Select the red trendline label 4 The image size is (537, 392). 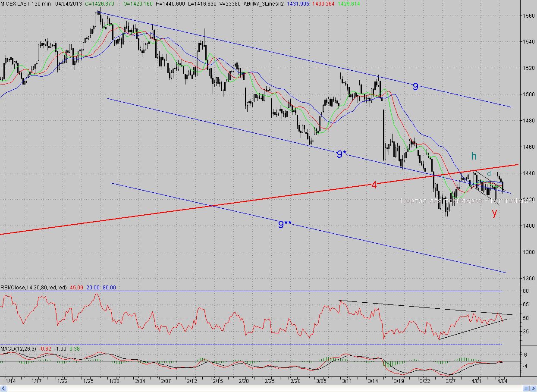click(x=374, y=185)
